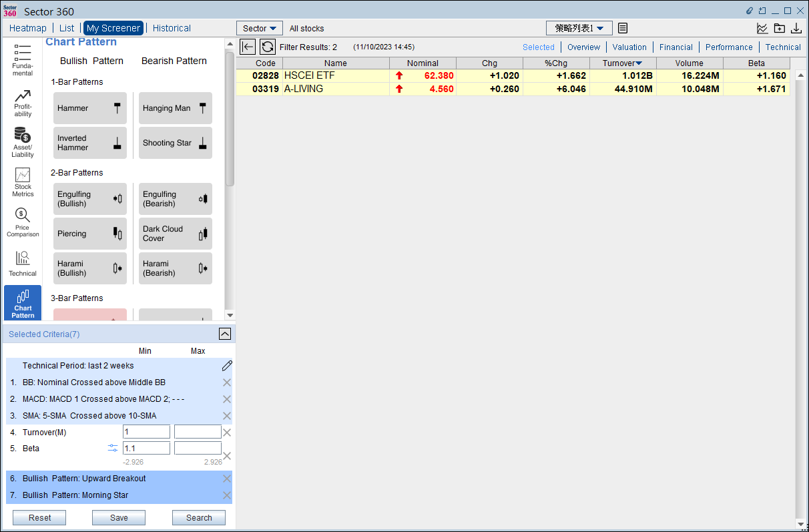Viewport: 809px width, 532px height.
Task: Click the Search button
Action: pyautogui.click(x=198, y=517)
